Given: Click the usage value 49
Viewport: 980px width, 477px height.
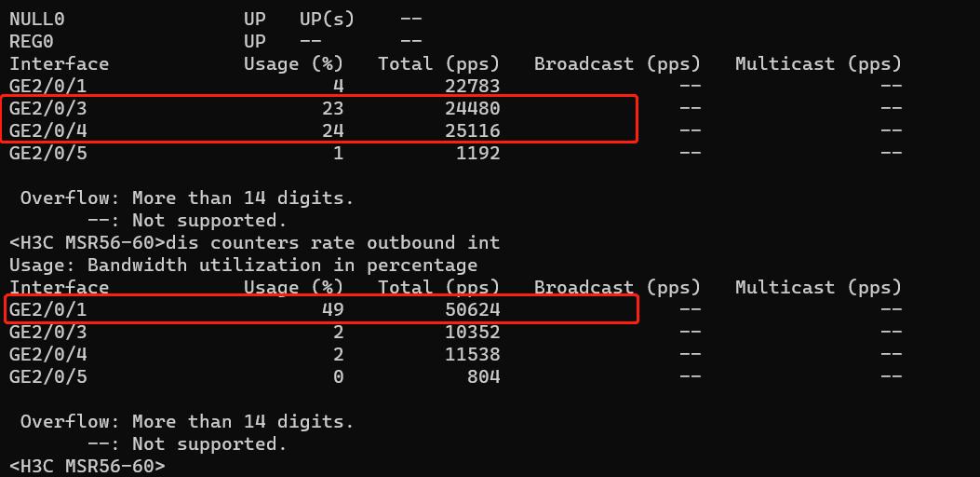Looking at the screenshot, I should point(333,309).
